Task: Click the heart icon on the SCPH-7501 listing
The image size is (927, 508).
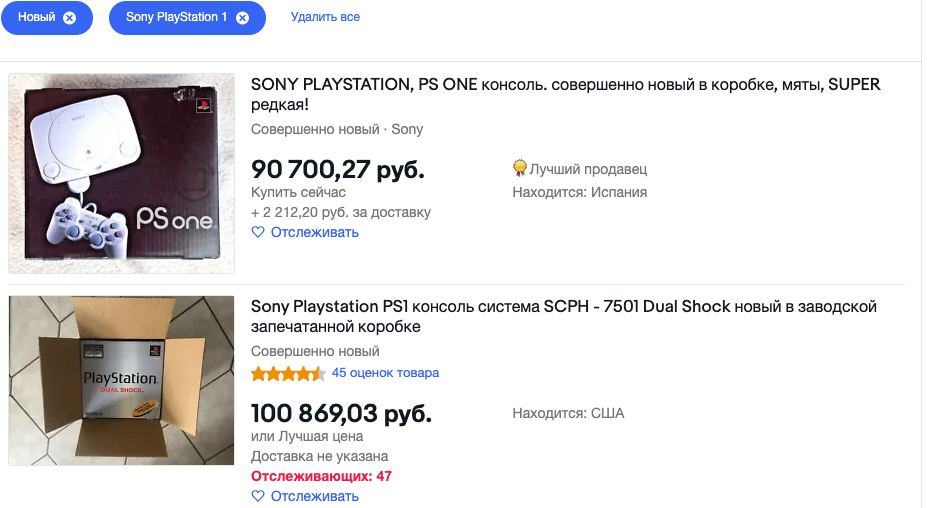Action: point(258,496)
